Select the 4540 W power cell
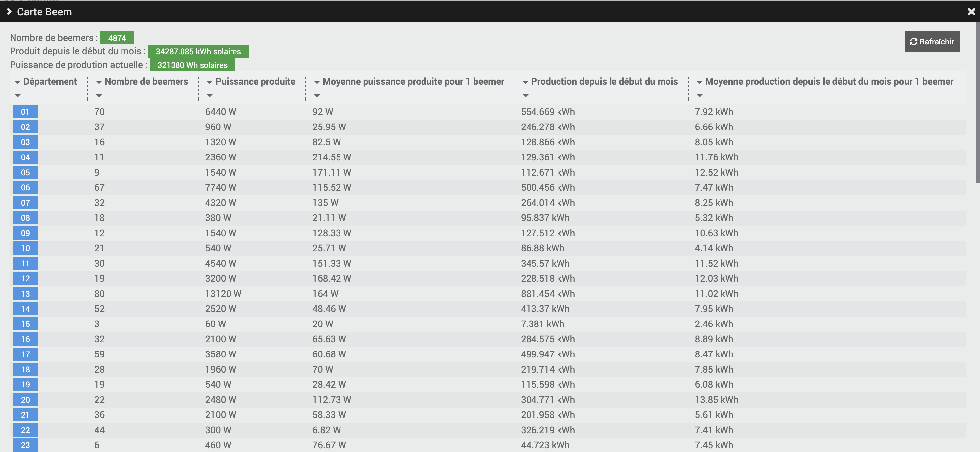 221,263
